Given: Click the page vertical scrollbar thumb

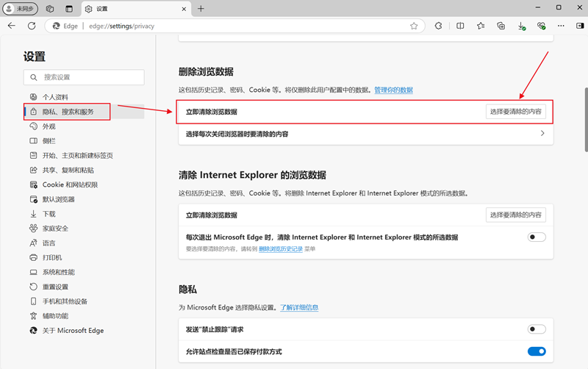Looking at the screenshot, I should click(586, 120).
